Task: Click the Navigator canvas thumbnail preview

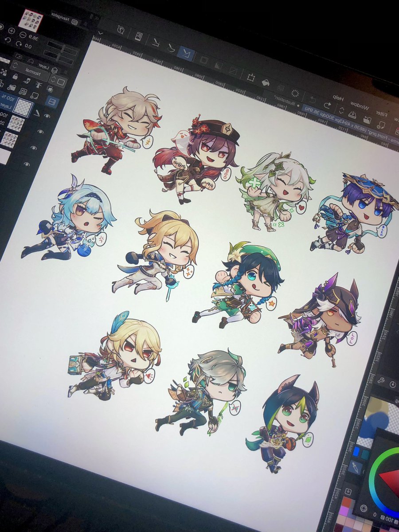Action: pyautogui.click(x=31, y=20)
